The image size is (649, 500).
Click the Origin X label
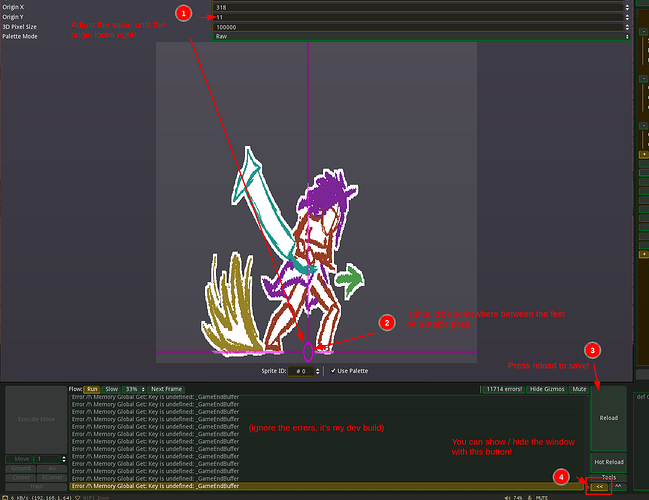pos(13,7)
